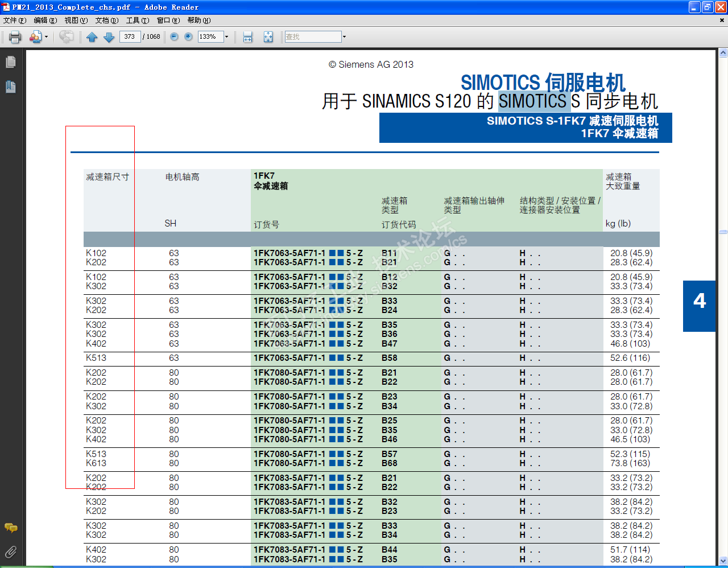Click order code B46 in the table
Viewport: 728px width, 568px height.
(x=390, y=439)
